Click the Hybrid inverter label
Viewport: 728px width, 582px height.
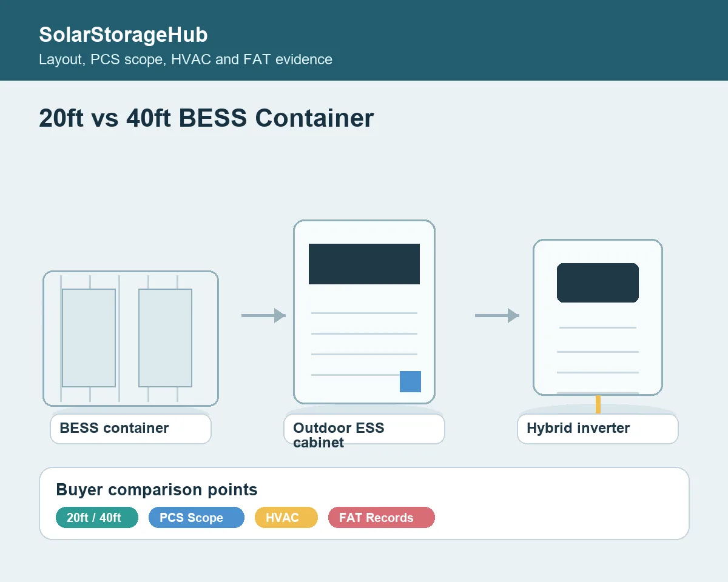[598, 429]
